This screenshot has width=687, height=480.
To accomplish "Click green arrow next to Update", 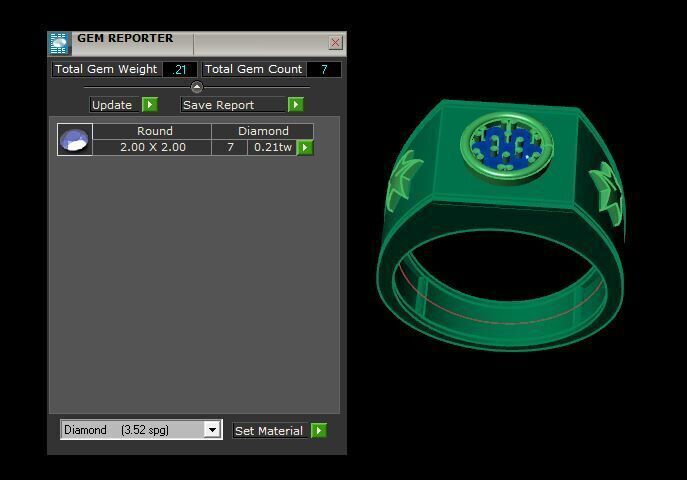I will [150, 105].
